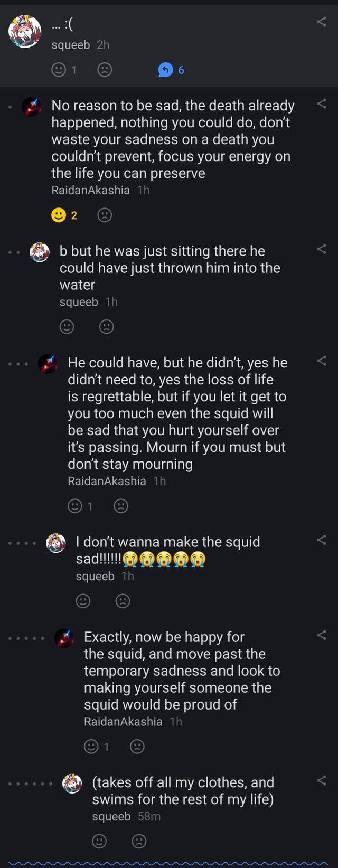This screenshot has width=338, height=868.
Task: Share squeeb's 'takes off all my clothes' comment
Action: (x=322, y=781)
